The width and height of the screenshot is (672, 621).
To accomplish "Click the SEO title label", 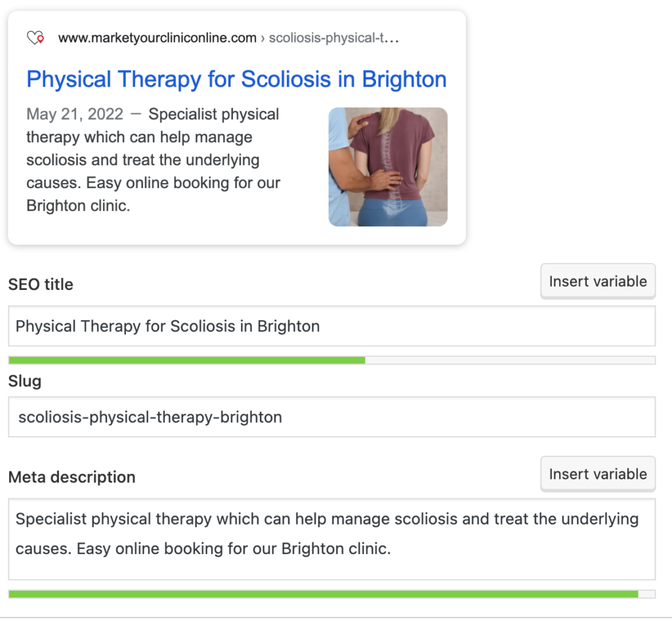I will pyautogui.click(x=41, y=285).
